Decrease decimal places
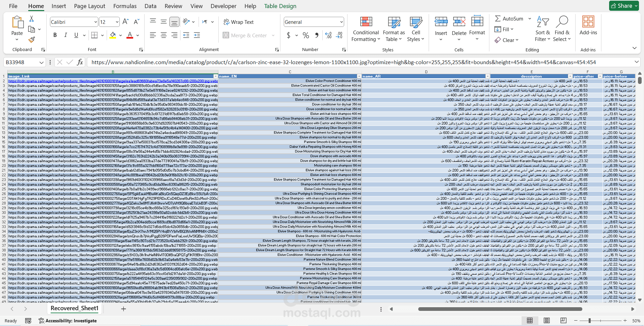The width and height of the screenshot is (644, 326). click(339, 35)
